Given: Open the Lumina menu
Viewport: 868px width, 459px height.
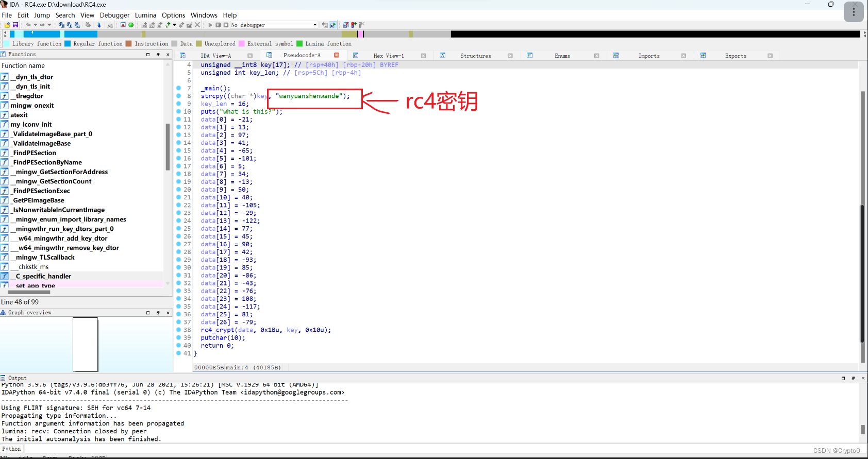Looking at the screenshot, I should click(x=146, y=15).
